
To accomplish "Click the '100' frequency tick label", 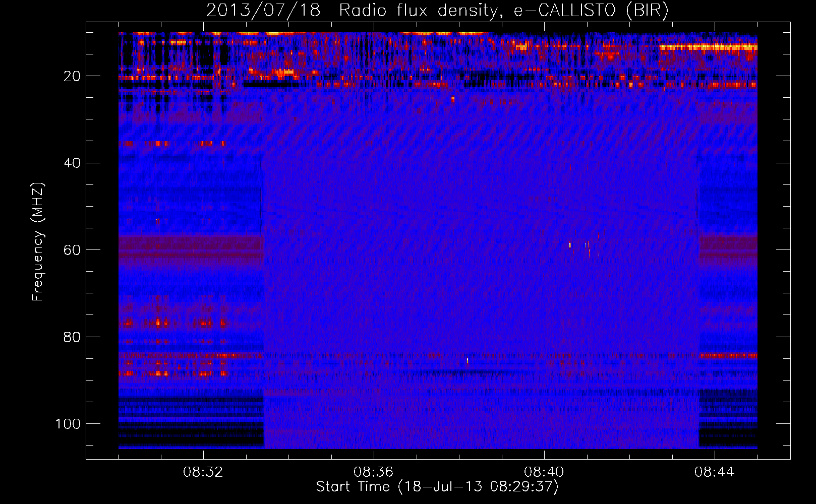I will tap(68, 424).
